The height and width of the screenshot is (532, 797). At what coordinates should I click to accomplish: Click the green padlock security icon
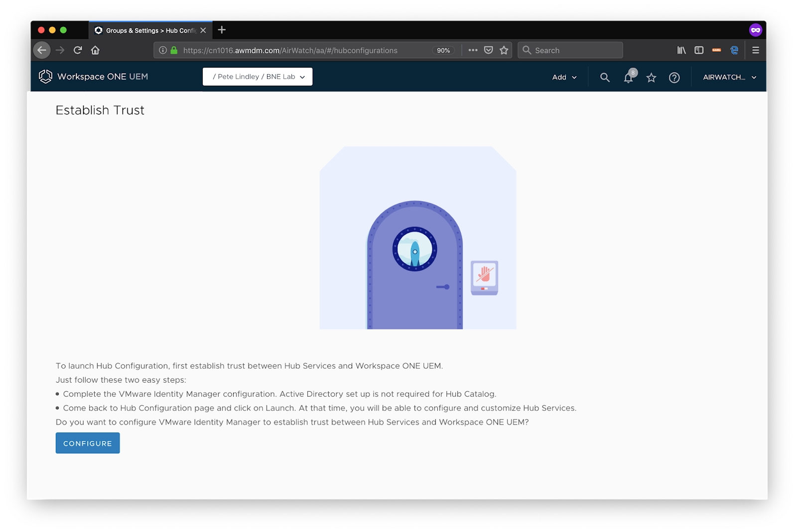(x=174, y=50)
